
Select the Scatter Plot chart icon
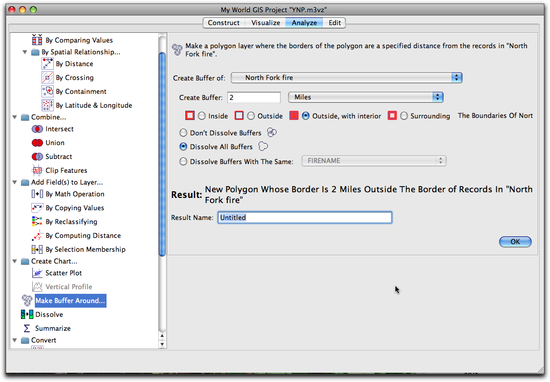37,273
